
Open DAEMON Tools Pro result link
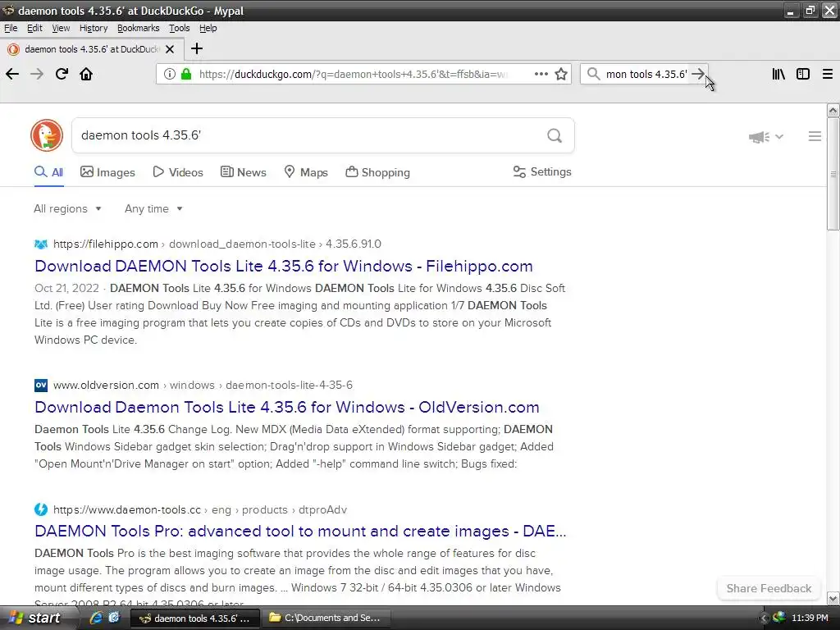tap(300, 531)
